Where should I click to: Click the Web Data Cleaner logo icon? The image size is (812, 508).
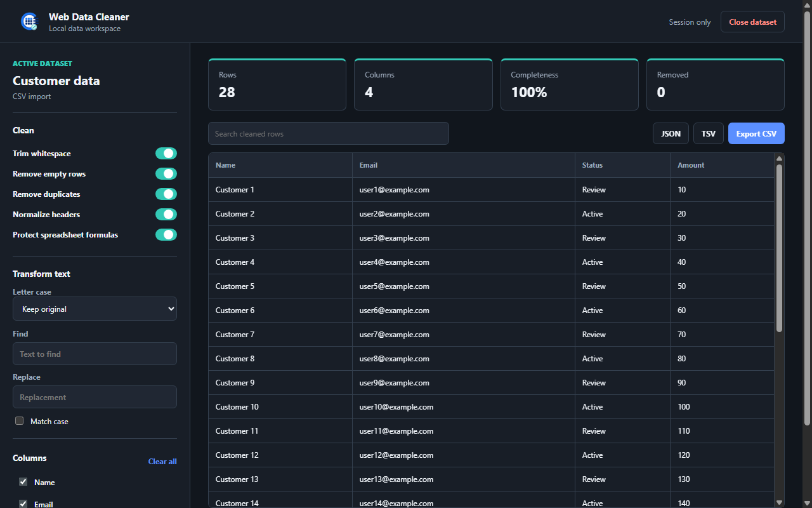[29, 22]
